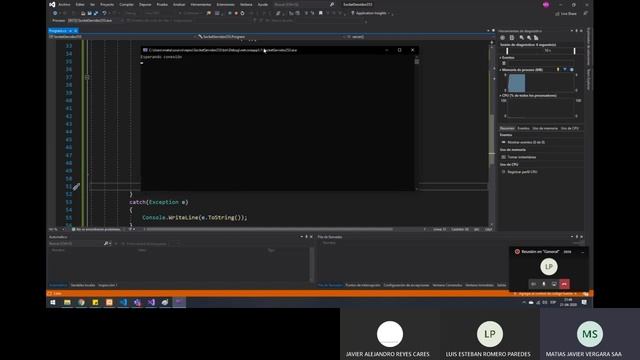Click the Visual Studio logo icon
Screen dimensions: 640x360
tap(52, 4)
